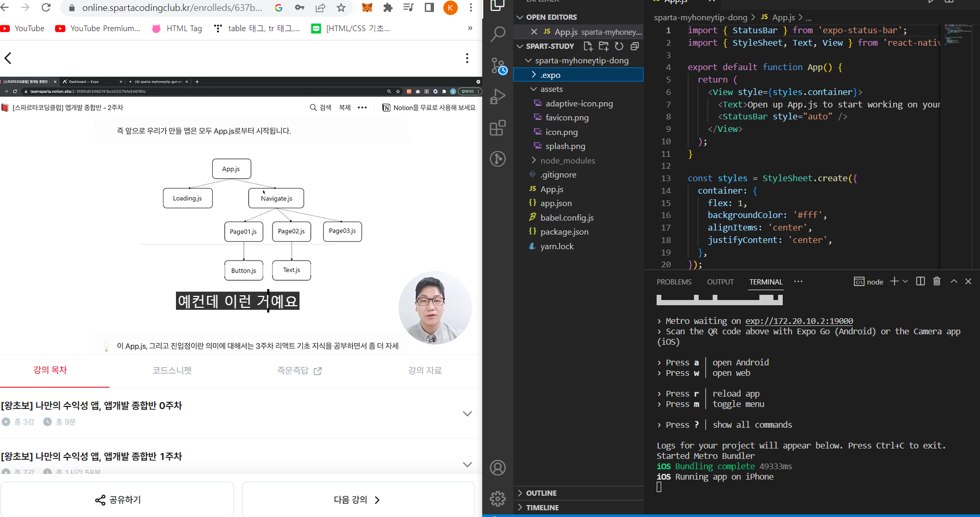Open package.json in explorer
Image resolution: width=980 pixels, height=517 pixels.
(564, 232)
